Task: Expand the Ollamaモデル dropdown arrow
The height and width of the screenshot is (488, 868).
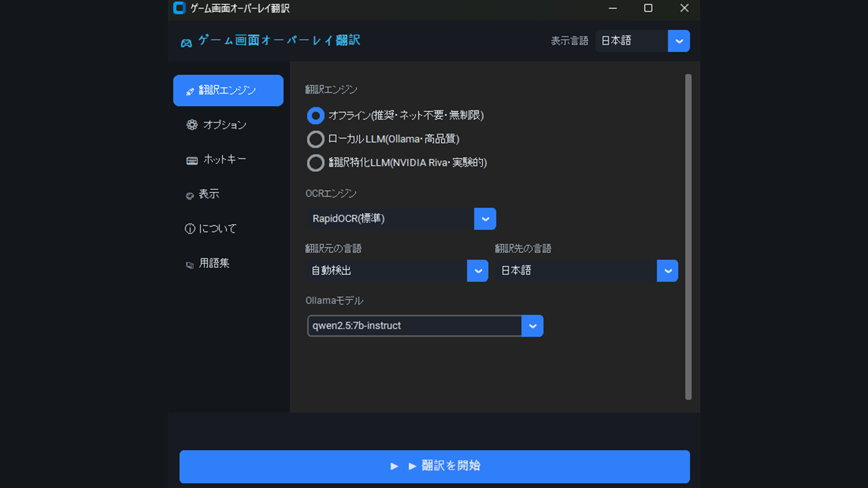Action: pyautogui.click(x=533, y=326)
